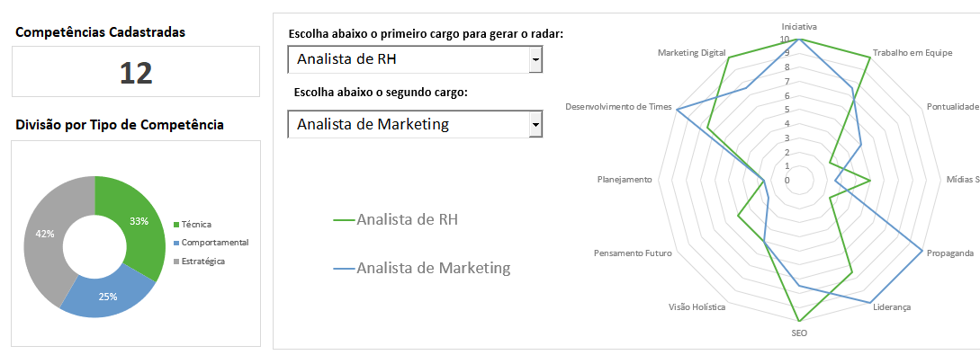
Task: Select the SEO radar axis label
Action: pos(799,333)
